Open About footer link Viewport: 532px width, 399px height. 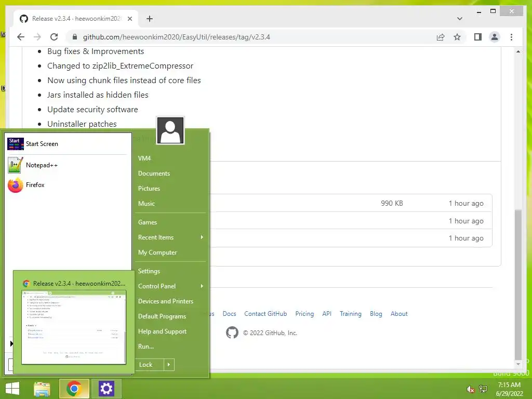tap(399, 314)
